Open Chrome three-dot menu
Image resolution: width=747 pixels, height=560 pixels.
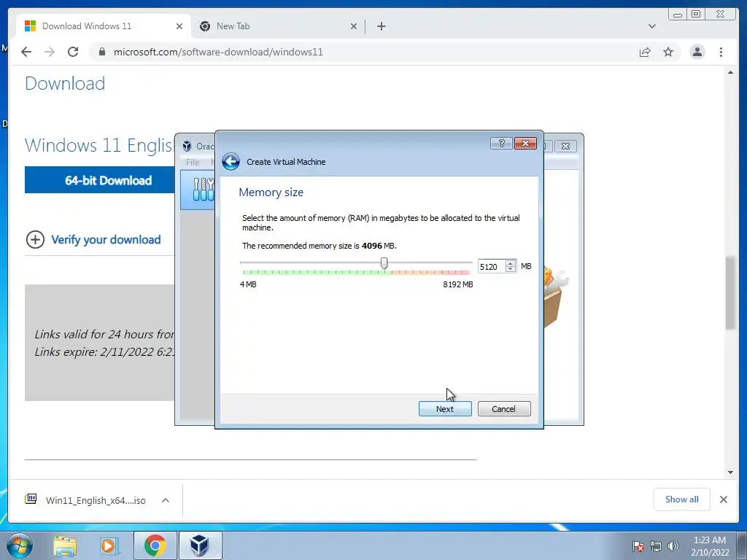coord(721,52)
